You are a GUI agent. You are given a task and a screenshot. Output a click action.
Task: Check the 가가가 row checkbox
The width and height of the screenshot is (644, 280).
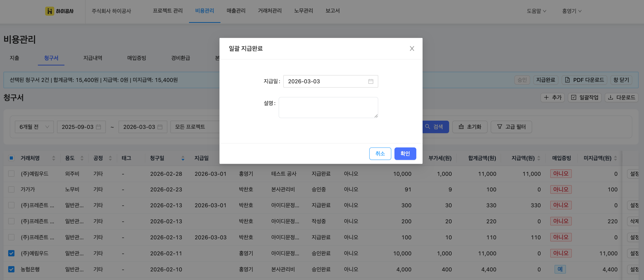(x=11, y=189)
